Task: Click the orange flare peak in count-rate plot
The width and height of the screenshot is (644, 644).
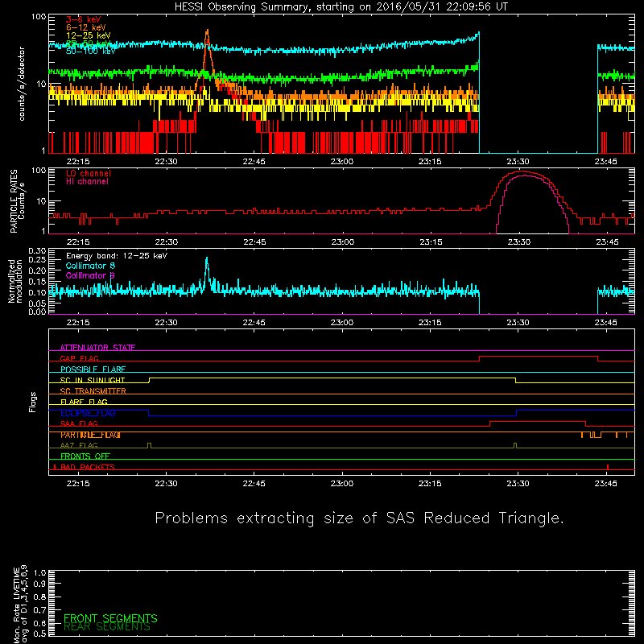Action: click(x=208, y=31)
